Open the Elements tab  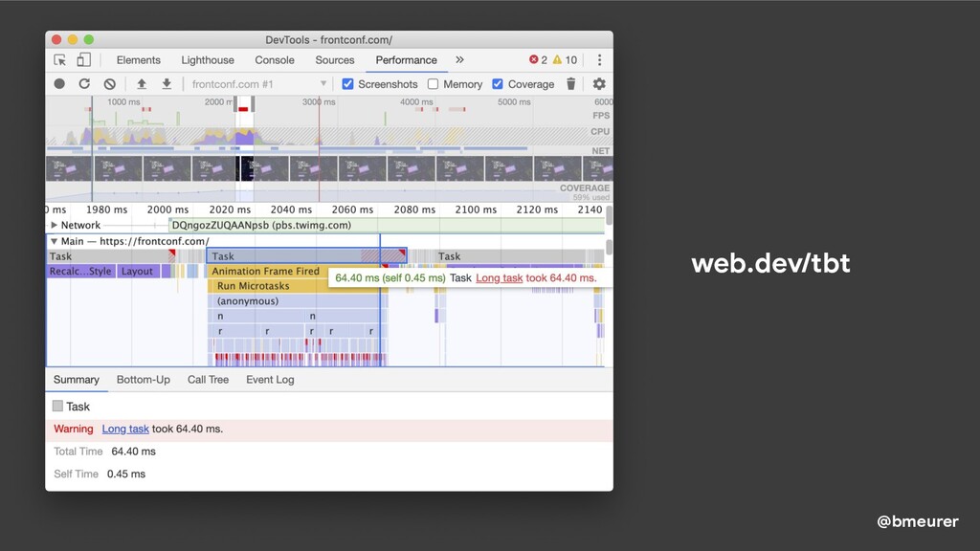[x=138, y=60]
